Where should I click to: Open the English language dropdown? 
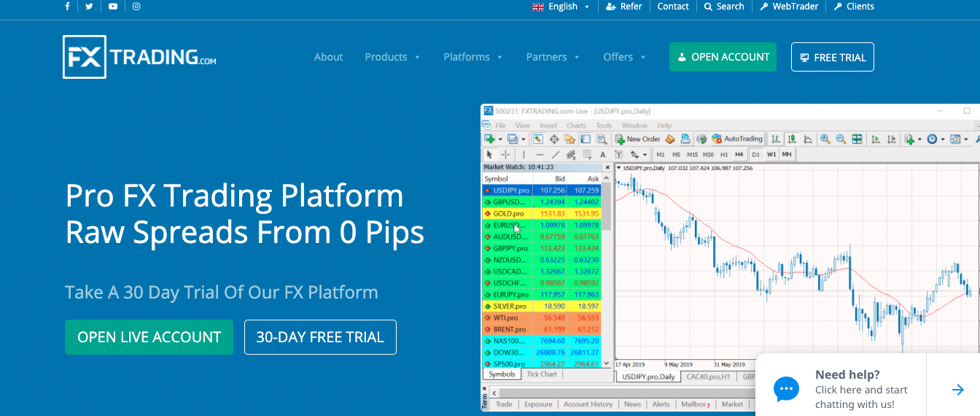point(559,7)
